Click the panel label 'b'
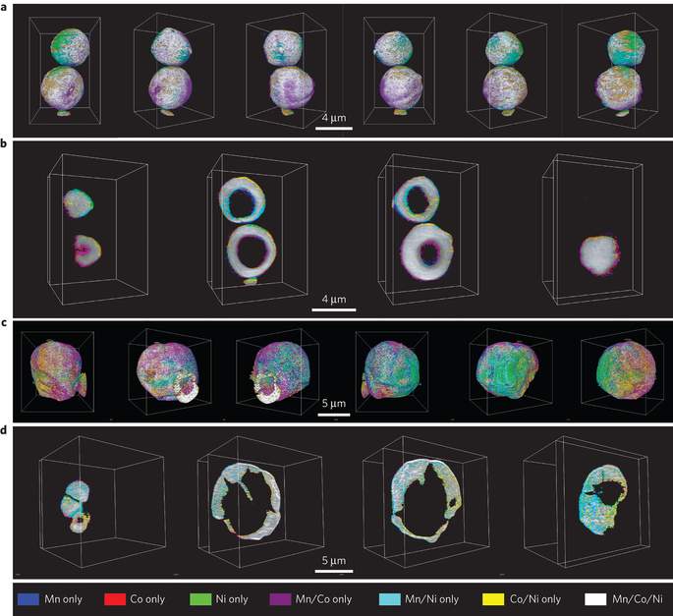673x616 pixels. click(4, 143)
